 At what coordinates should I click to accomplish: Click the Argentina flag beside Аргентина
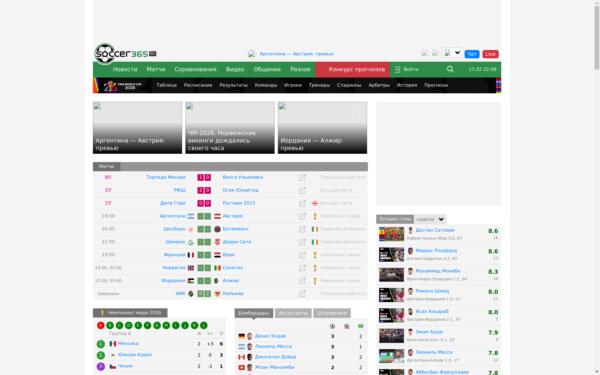[191, 216]
